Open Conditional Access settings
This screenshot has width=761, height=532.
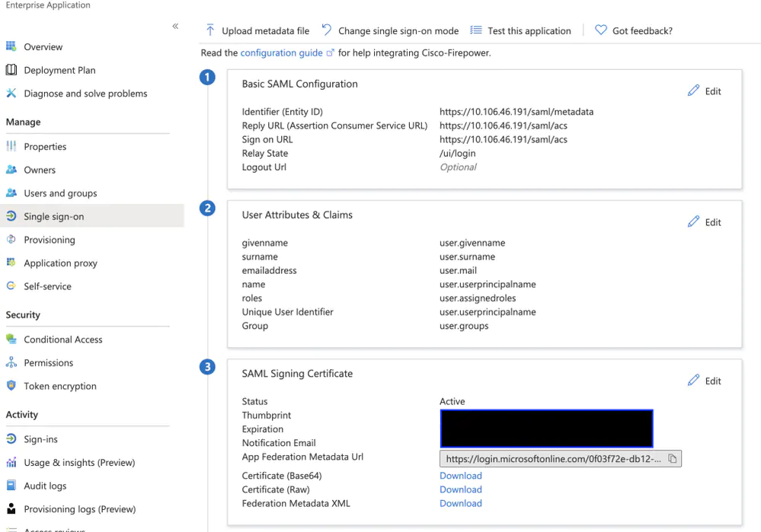click(63, 339)
